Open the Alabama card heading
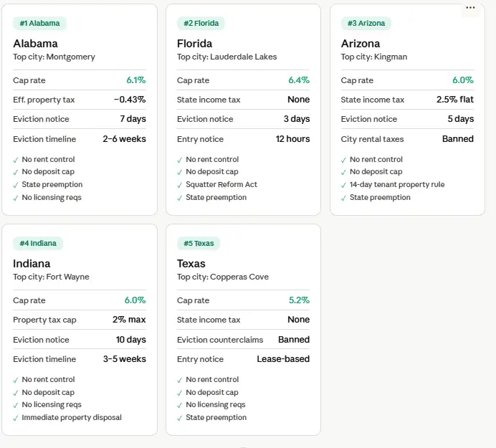 pos(35,44)
